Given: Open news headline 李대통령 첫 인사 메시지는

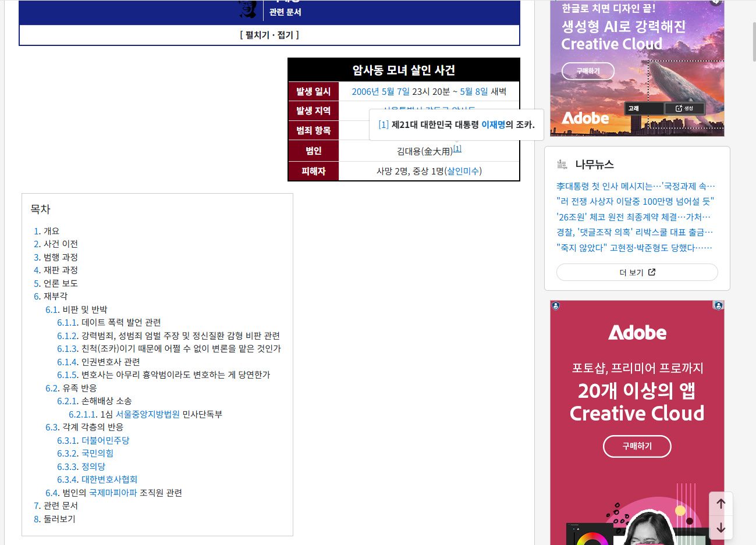Looking at the screenshot, I should click(636, 186).
